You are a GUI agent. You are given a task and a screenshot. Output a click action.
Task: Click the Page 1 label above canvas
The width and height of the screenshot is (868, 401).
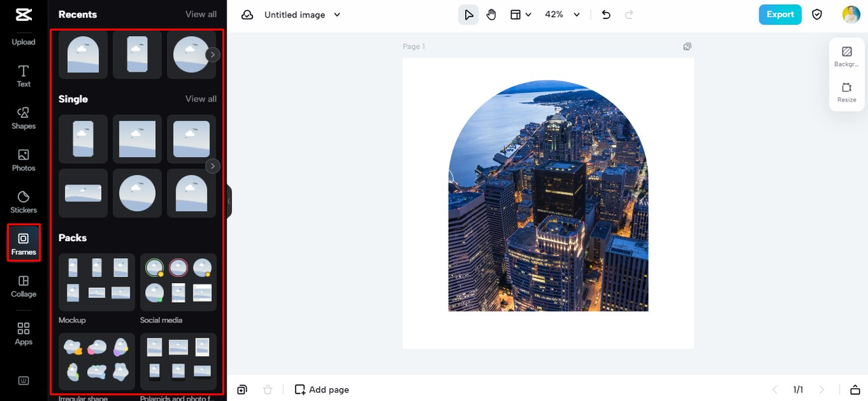click(x=414, y=47)
